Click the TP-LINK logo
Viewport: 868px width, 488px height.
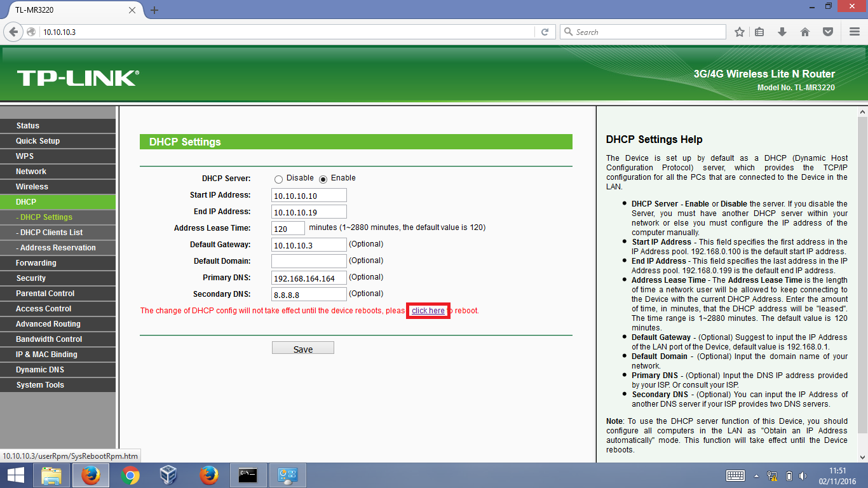click(78, 78)
